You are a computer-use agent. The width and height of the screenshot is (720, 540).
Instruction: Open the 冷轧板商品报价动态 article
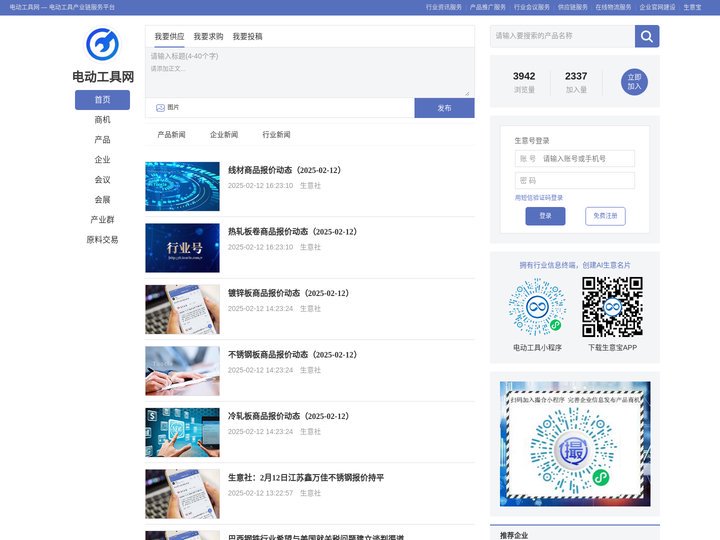pos(289,416)
